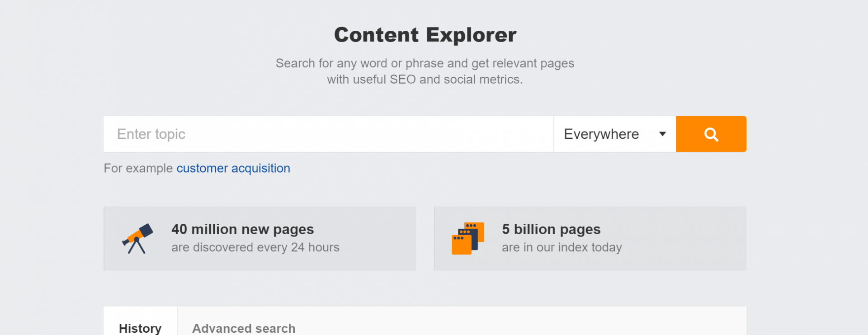Switch to the Advanced search tab

244,328
